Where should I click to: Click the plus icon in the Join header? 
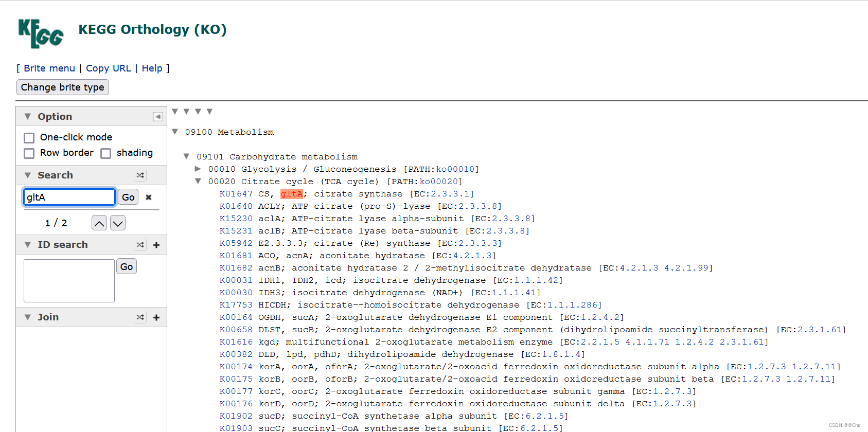pos(156,317)
